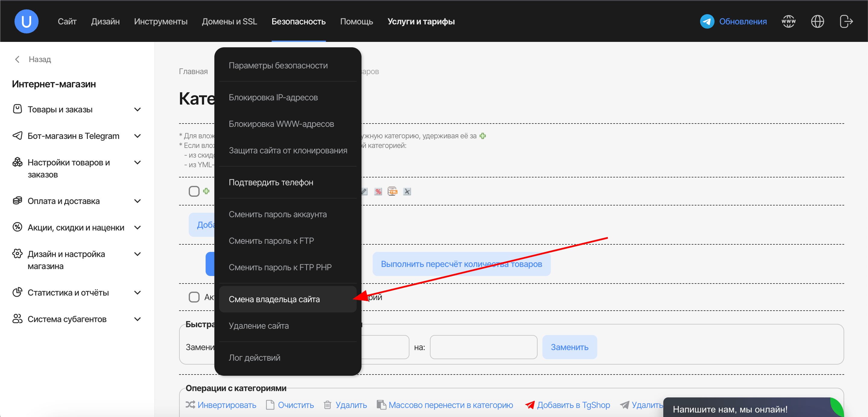This screenshot has width=868, height=417.
Task: Click the orange YML export icon
Action: 393,192
